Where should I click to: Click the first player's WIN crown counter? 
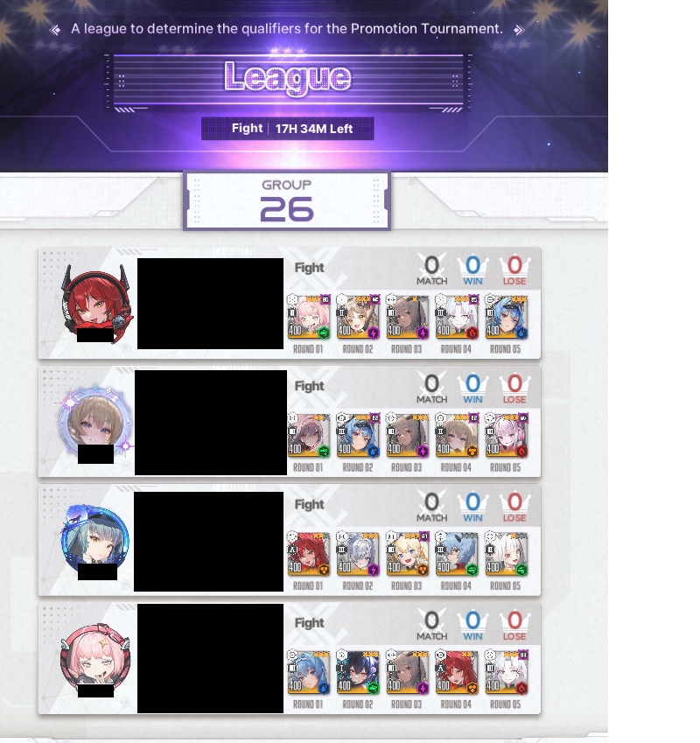pyautogui.click(x=472, y=270)
